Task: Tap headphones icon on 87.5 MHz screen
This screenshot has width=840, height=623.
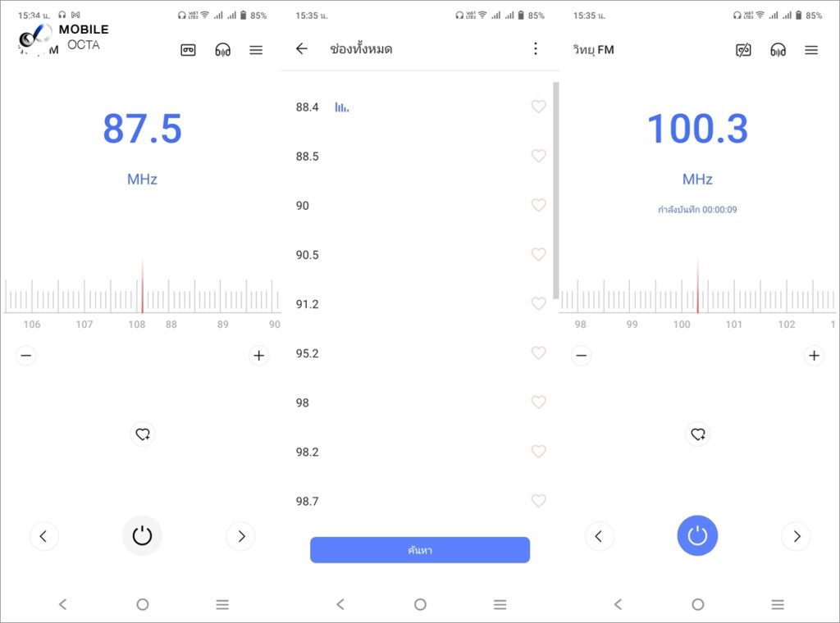Action: click(x=222, y=50)
